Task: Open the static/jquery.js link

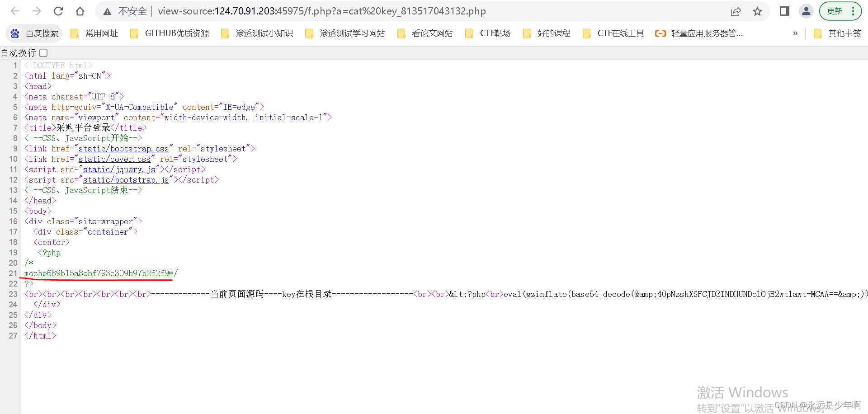Action: (x=119, y=169)
